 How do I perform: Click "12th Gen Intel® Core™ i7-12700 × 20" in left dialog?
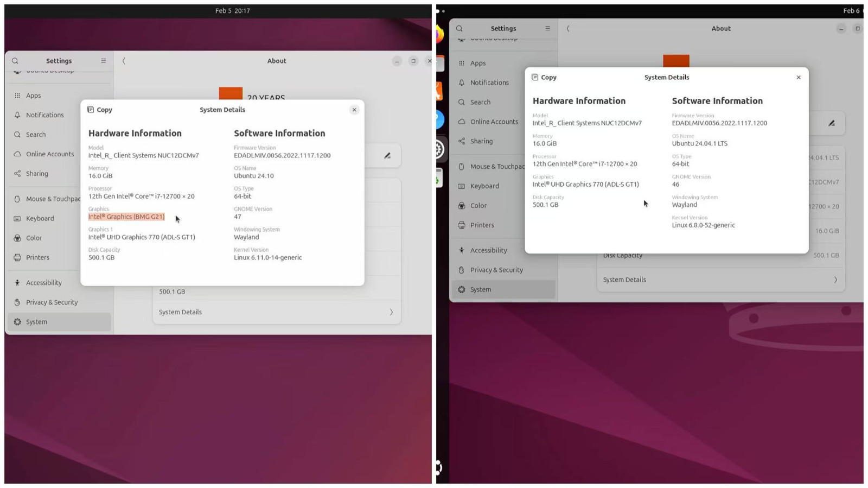pos(142,197)
